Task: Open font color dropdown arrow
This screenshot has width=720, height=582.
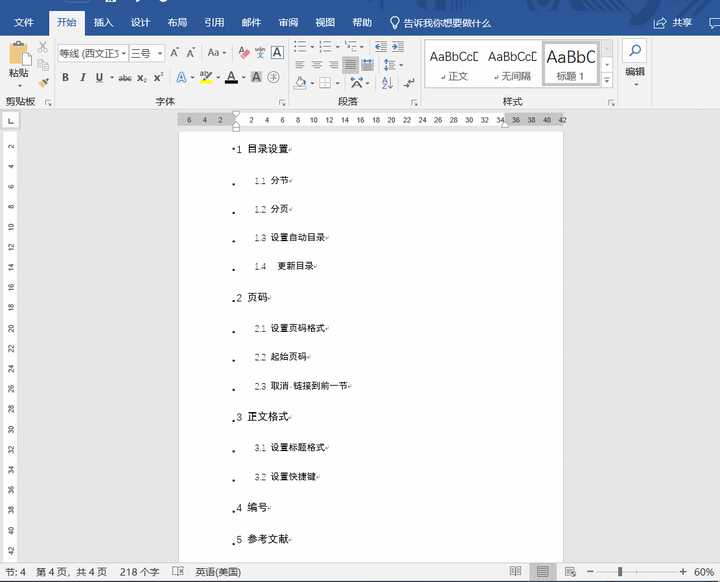Action: coord(243,78)
